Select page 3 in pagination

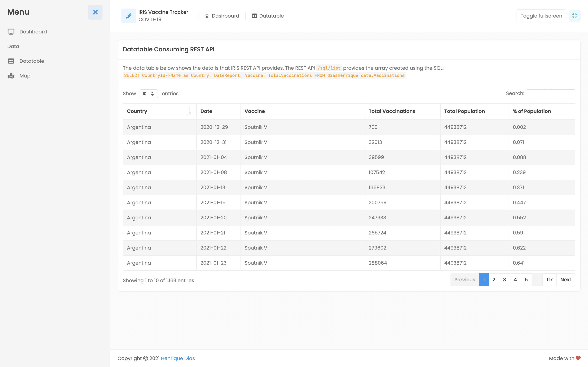click(x=504, y=280)
